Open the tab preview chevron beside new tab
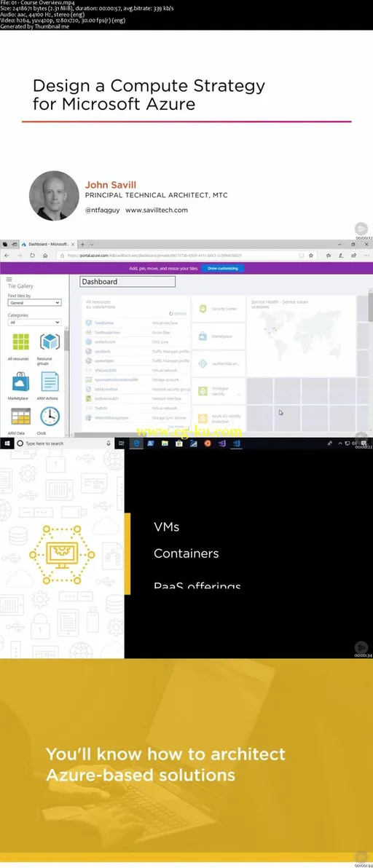The height and width of the screenshot is (868, 373). tap(92, 244)
